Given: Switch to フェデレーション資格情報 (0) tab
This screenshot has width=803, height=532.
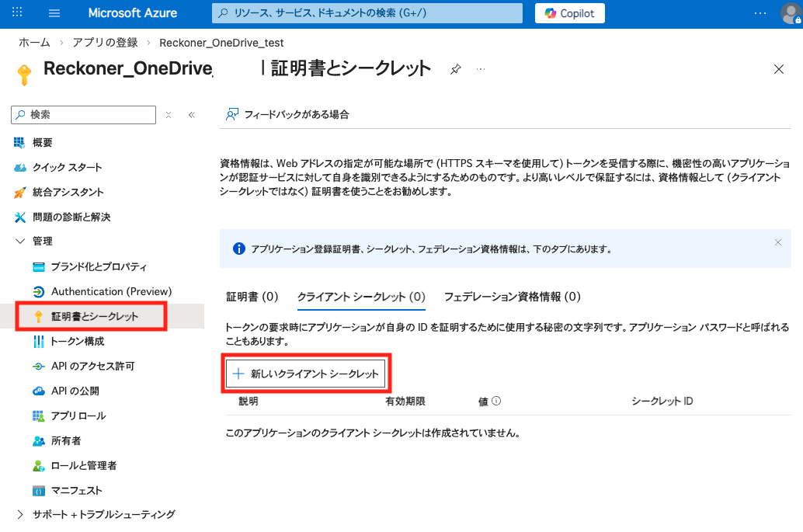Looking at the screenshot, I should click(x=512, y=297).
